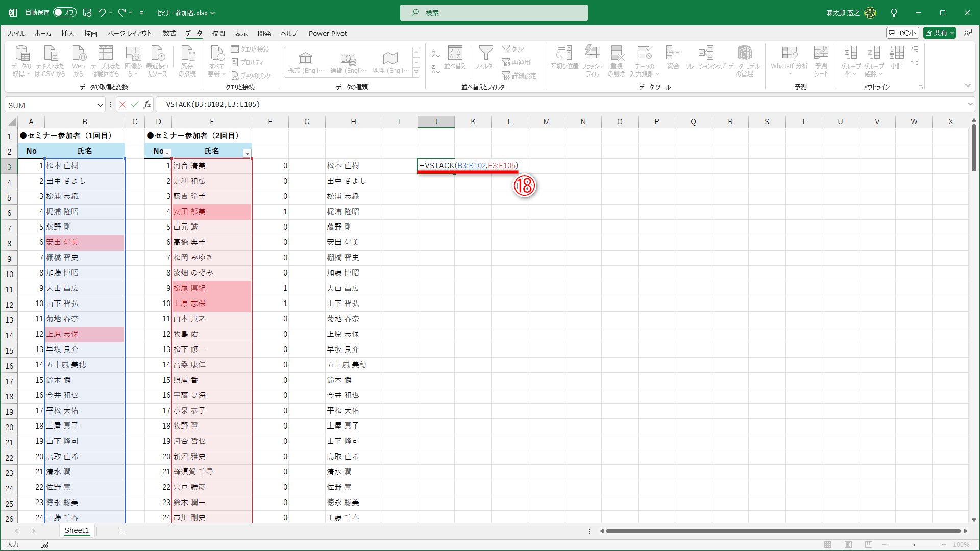Click the コメント (Comments) button

(902, 33)
